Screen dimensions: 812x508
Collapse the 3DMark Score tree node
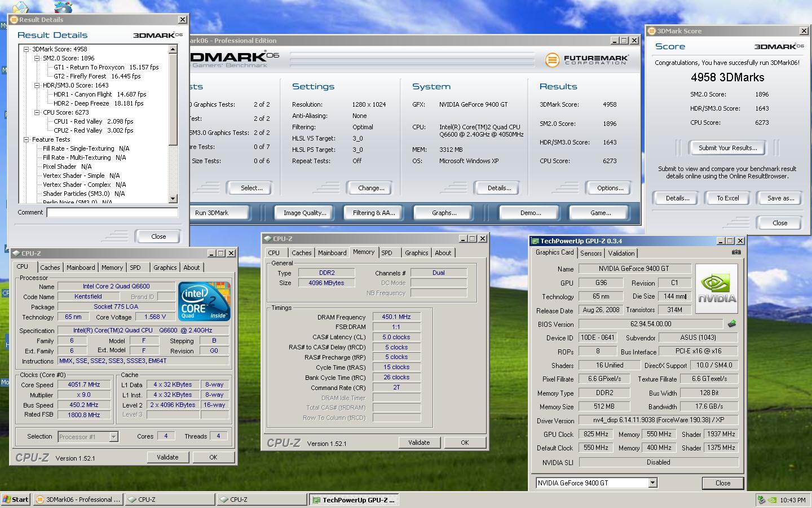pos(26,49)
